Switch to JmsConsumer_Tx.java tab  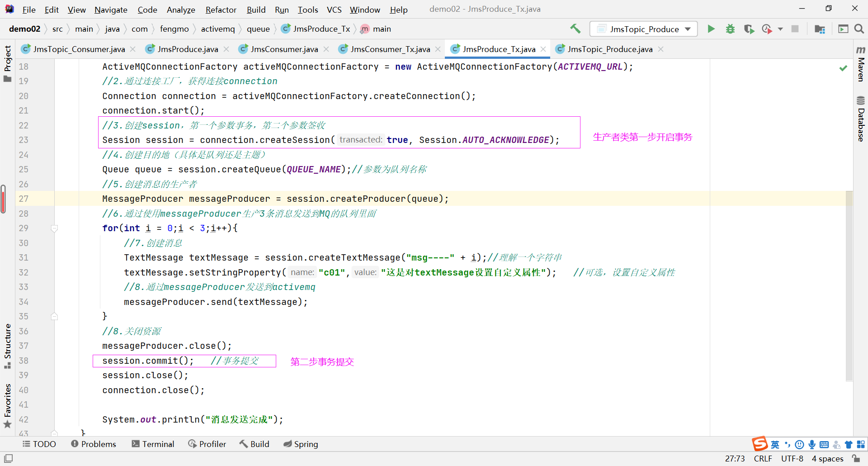pos(390,49)
